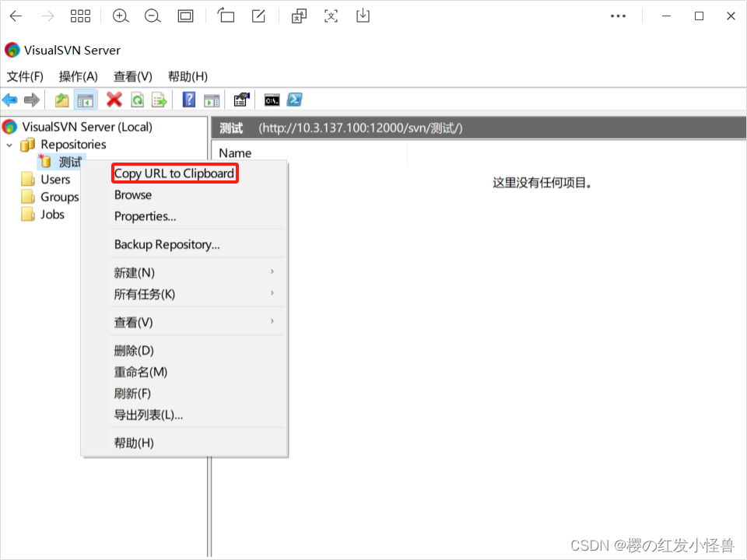This screenshot has width=747, height=560.
Task: Choose Copy URL to Clipboard
Action: pos(174,173)
